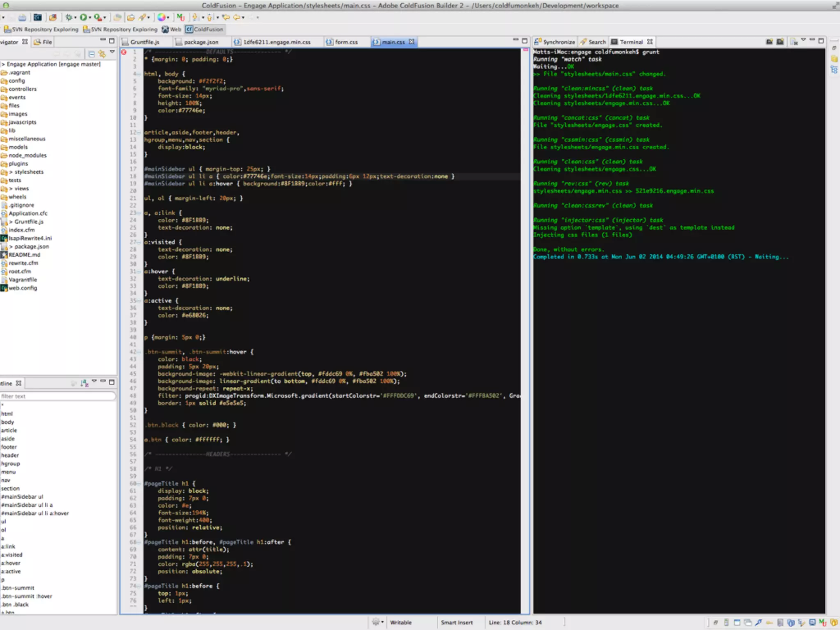Switch to the Web perspective

(171, 29)
